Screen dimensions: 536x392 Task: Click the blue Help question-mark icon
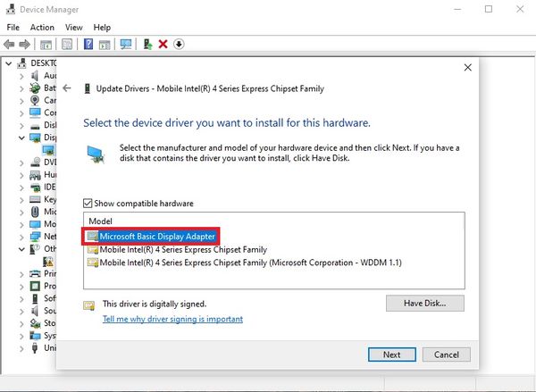(88, 44)
